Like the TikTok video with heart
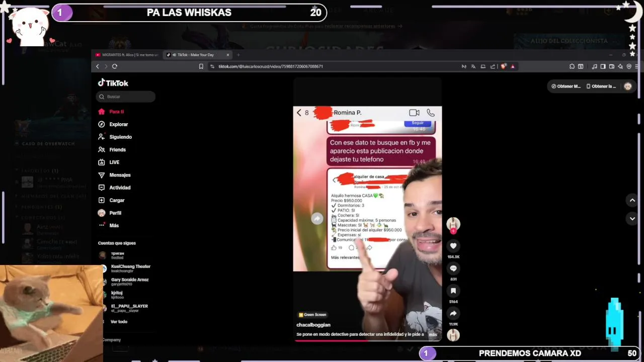This screenshot has height=362, width=644. click(x=453, y=246)
